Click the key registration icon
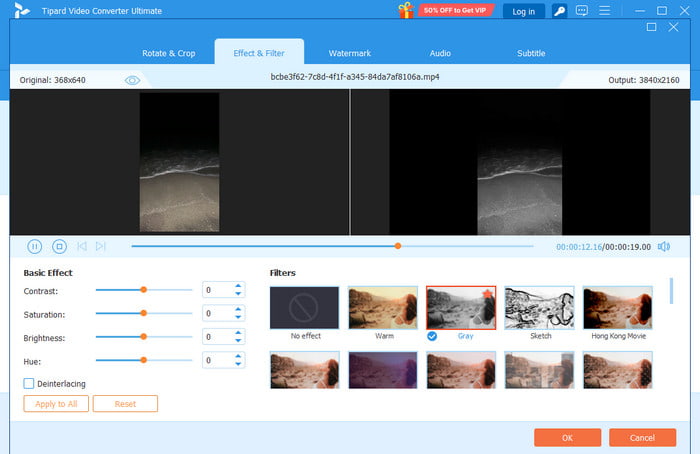Screen dimensions: 700x454 (x=559, y=11)
